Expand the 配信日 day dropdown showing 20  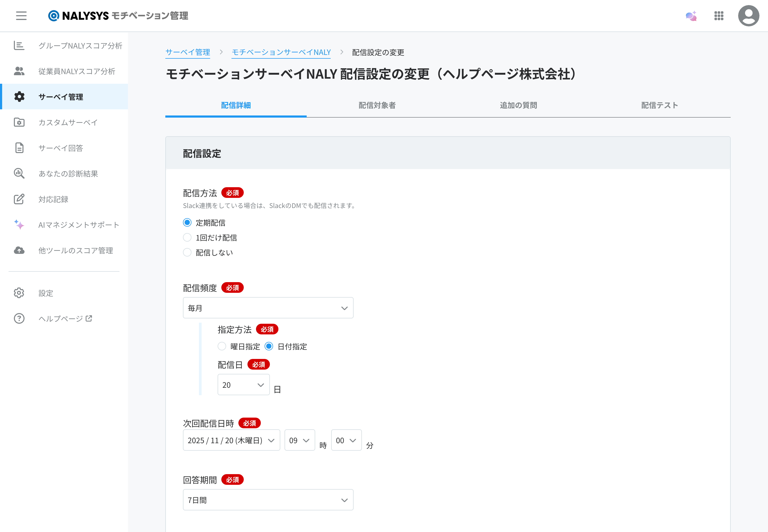tap(243, 385)
